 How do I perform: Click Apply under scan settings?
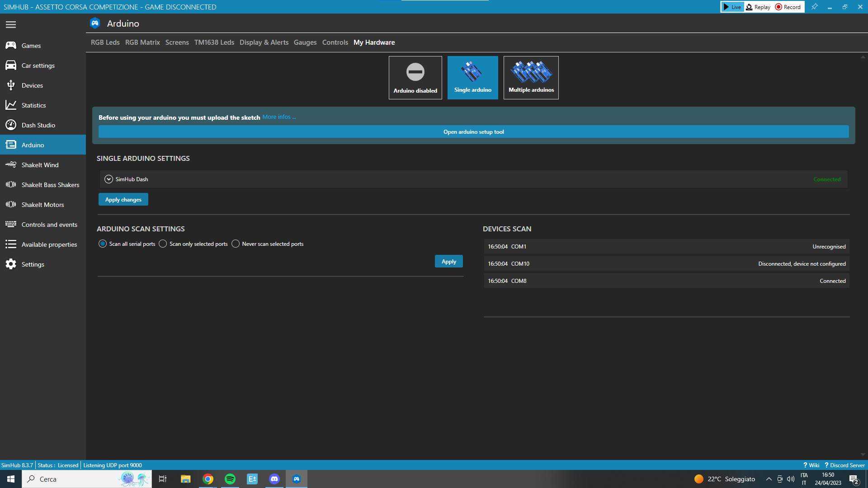pos(448,262)
